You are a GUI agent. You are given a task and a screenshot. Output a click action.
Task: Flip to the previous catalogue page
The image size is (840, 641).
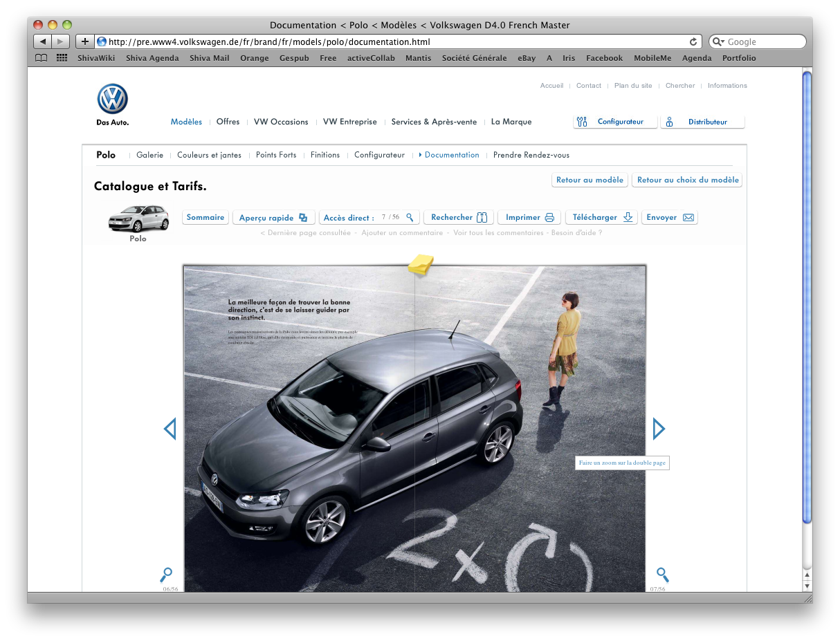(x=170, y=429)
